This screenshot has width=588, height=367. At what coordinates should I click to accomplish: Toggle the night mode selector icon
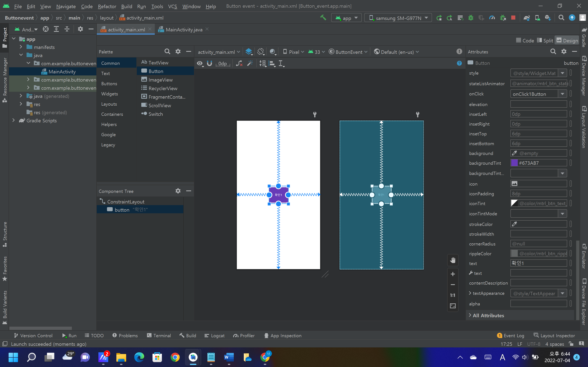(273, 52)
